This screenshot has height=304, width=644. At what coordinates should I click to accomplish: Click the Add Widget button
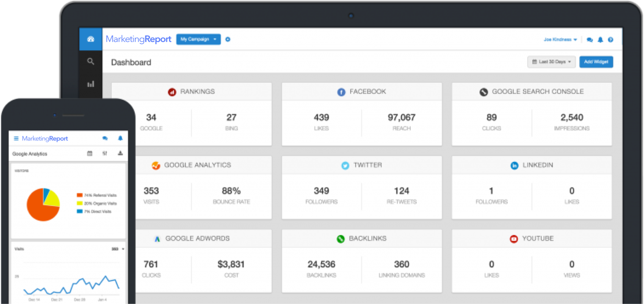click(x=596, y=62)
